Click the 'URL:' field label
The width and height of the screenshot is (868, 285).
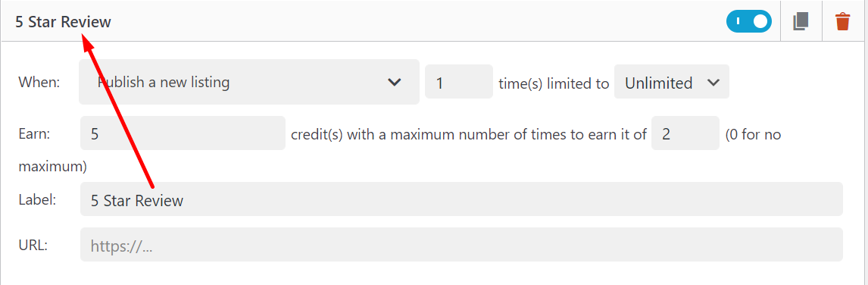tap(33, 245)
